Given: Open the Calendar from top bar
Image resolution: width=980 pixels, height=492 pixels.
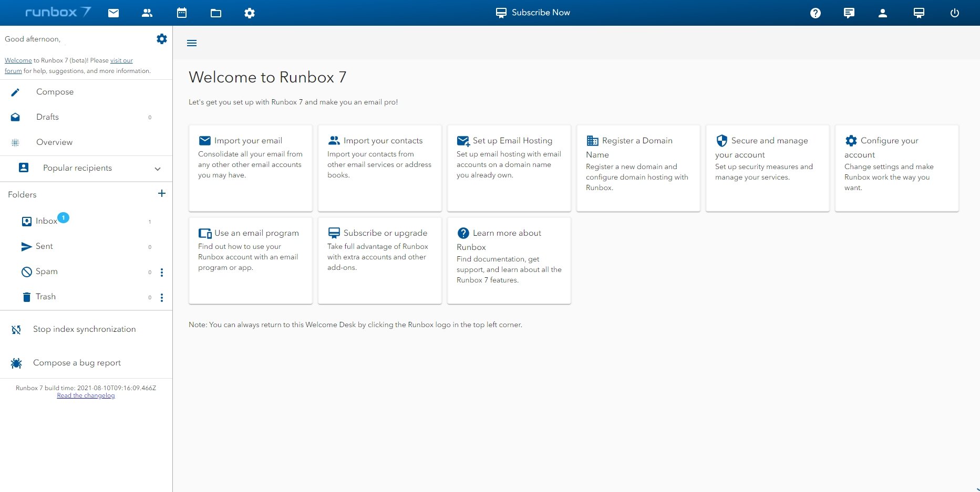Looking at the screenshot, I should [x=182, y=13].
